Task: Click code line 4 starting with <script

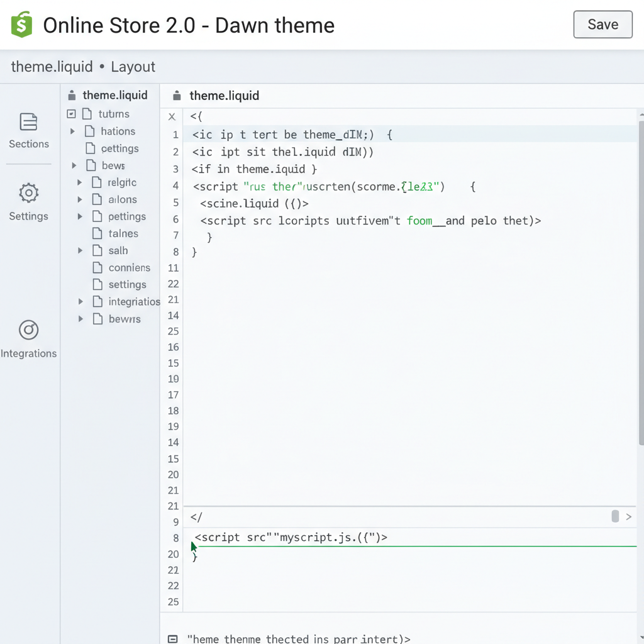Action: 335,186
